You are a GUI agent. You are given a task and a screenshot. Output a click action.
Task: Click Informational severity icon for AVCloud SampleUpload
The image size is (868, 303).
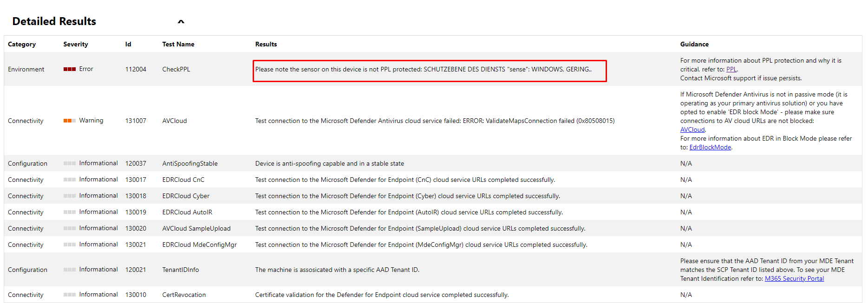click(70, 228)
